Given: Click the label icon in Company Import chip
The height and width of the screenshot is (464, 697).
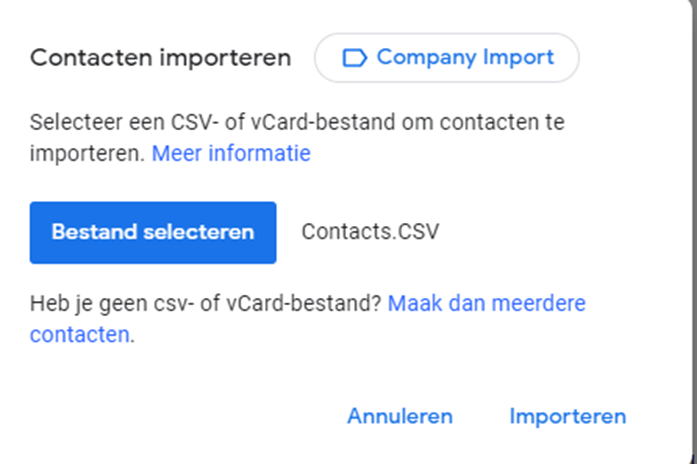Looking at the screenshot, I should [354, 58].
